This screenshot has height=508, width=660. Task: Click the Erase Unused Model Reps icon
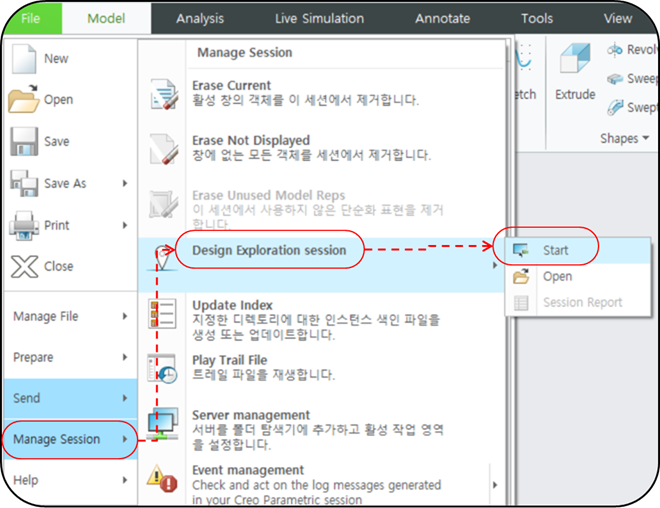click(163, 204)
